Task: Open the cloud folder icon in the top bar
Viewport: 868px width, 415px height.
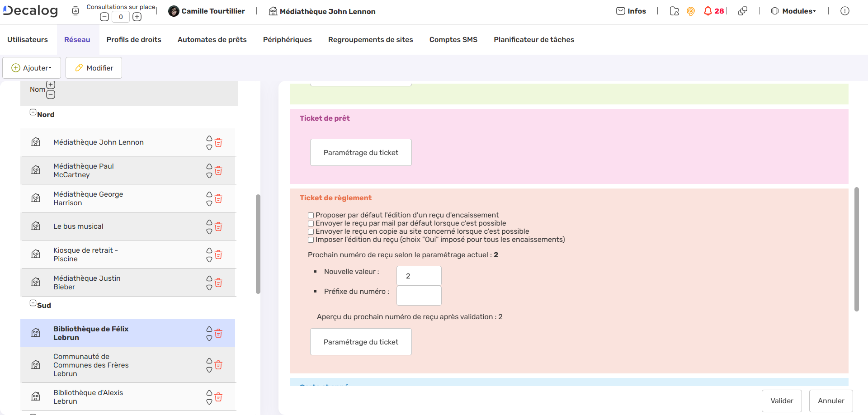Action: pyautogui.click(x=674, y=11)
